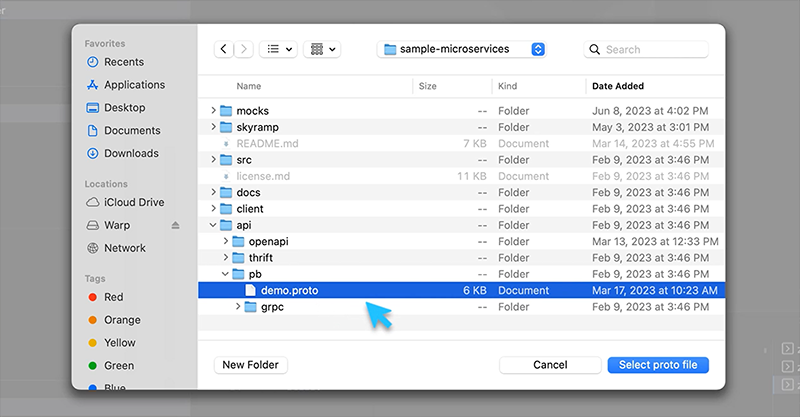800x417 pixels.
Task: Select the src folder icon
Action: click(226, 160)
